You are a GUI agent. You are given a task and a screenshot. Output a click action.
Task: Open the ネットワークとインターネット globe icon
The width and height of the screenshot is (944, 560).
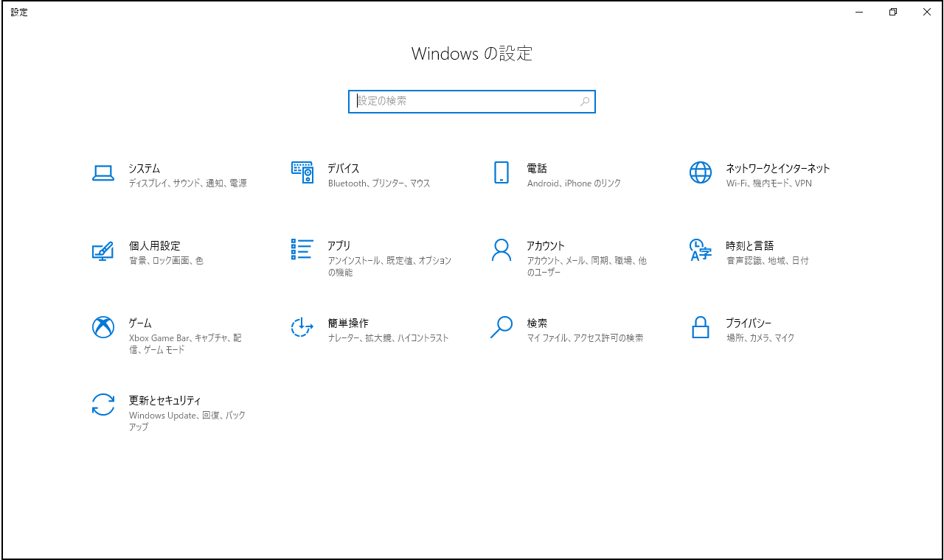(701, 172)
